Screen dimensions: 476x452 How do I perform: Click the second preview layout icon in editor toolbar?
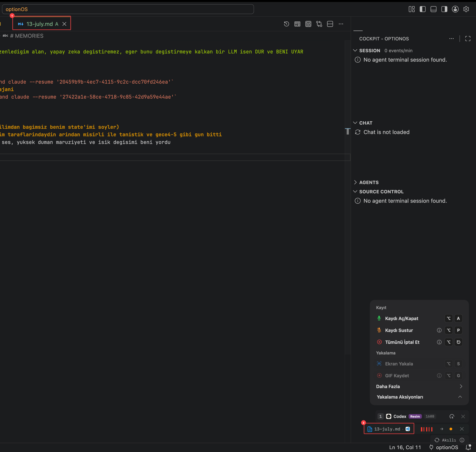308,24
